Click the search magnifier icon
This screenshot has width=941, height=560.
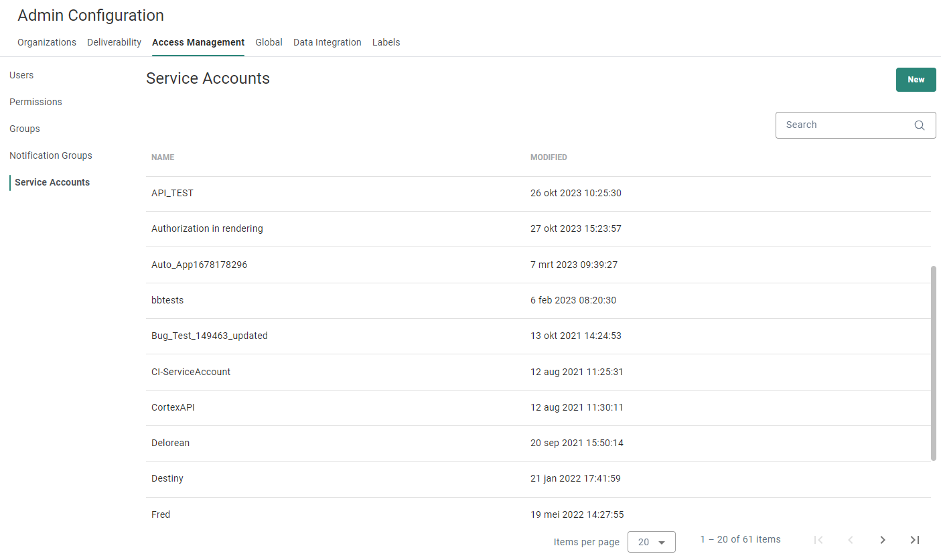point(920,125)
